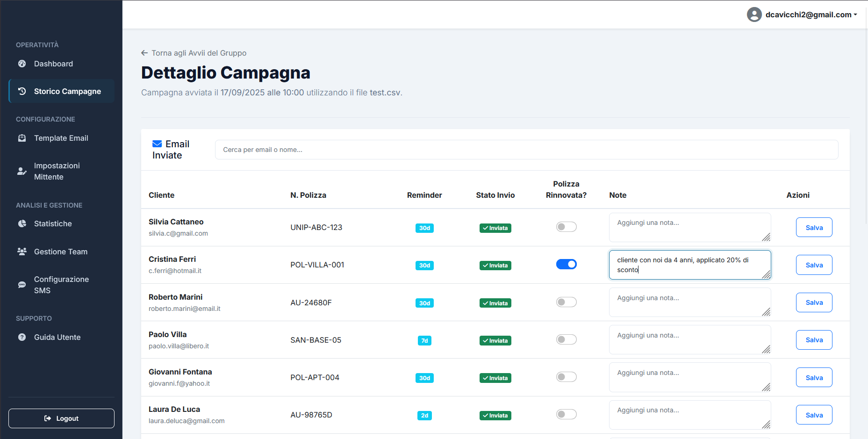Click the Storico Campagne history icon
868x439 pixels.
point(22,91)
